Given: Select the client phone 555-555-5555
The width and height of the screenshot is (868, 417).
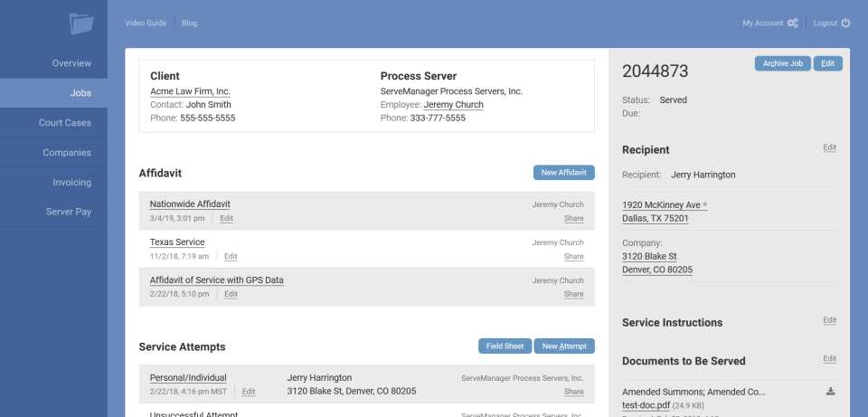Looking at the screenshot, I should coord(208,118).
